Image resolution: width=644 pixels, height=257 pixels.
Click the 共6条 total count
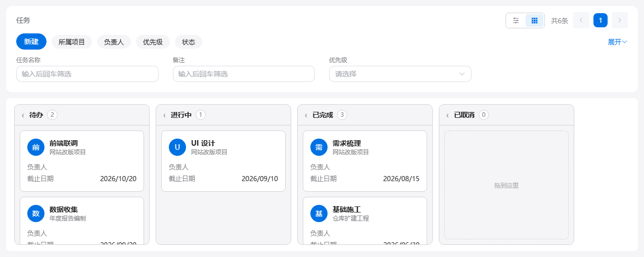point(560,21)
